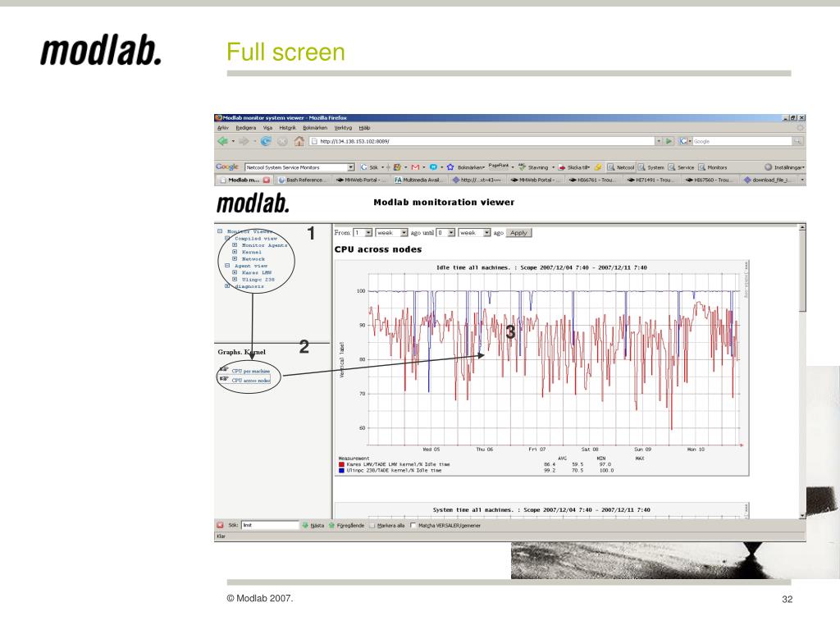Click the star Bokmärken icon

(x=450, y=167)
